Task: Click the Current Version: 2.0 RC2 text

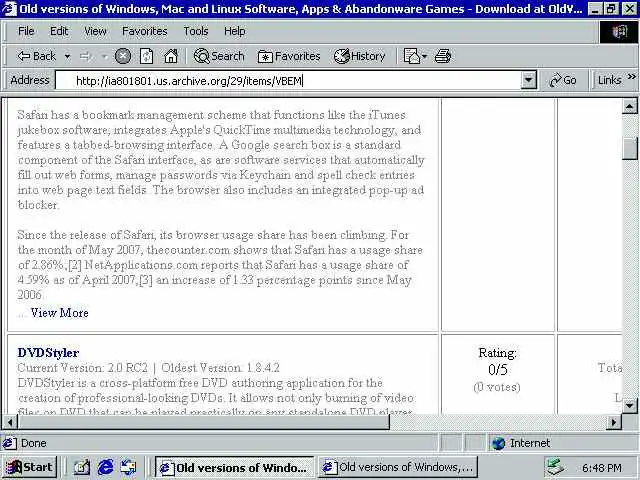Action: [x=82, y=368]
